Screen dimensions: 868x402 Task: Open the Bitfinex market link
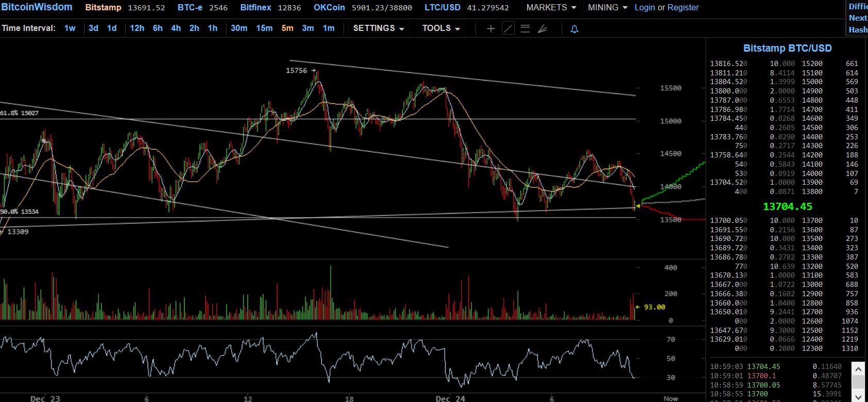(256, 8)
